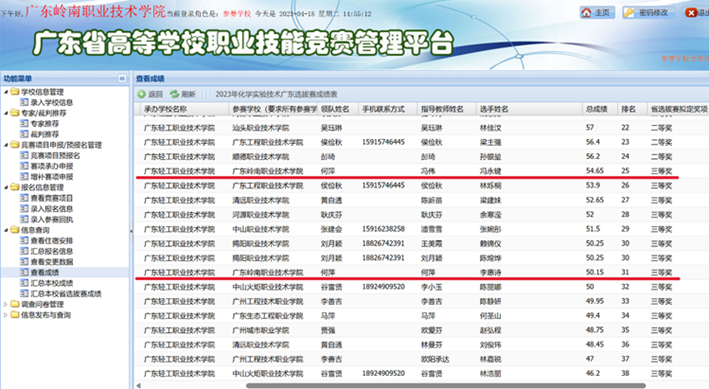Click the horizontal scrollbar under the table

pyautogui.click(x=445, y=385)
